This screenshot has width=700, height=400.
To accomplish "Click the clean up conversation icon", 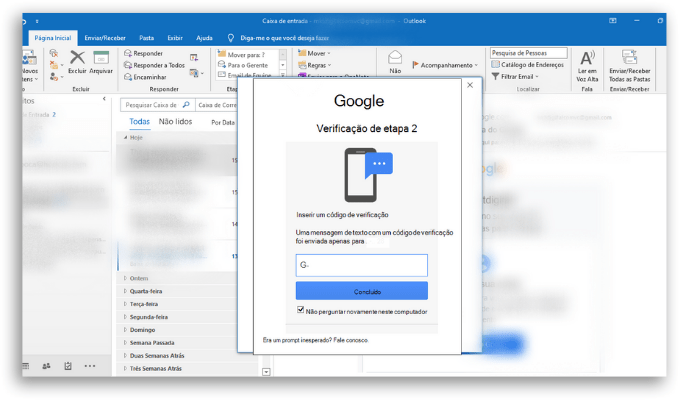I will (x=54, y=65).
